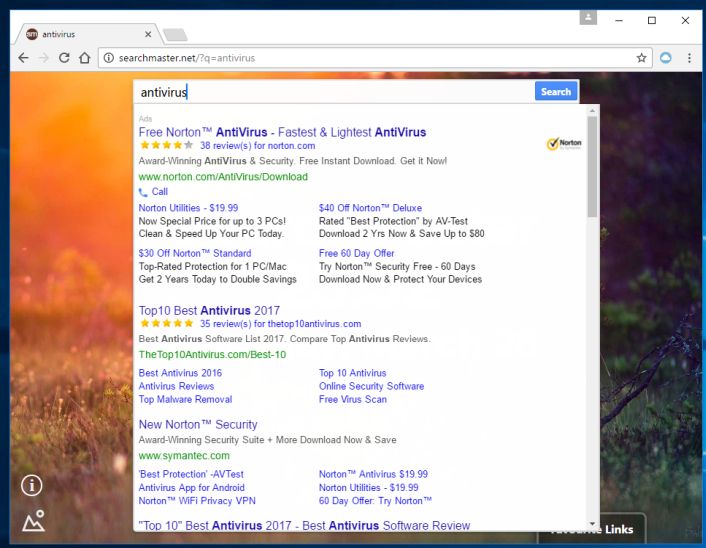Click results scrollbar up arrow
706x548 pixels.
click(x=592, y=110)
